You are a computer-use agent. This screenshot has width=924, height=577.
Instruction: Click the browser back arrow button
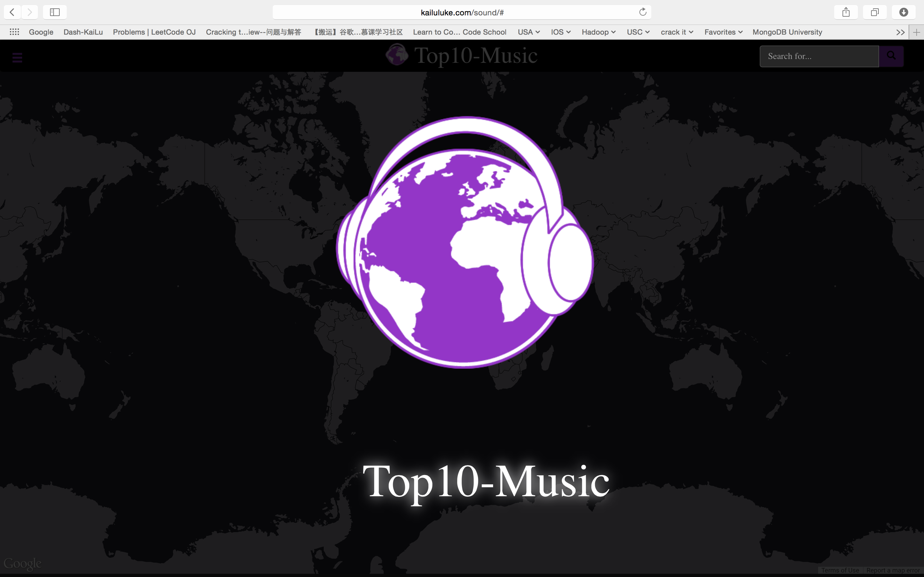pyautogui.click(x=12, y=12)
